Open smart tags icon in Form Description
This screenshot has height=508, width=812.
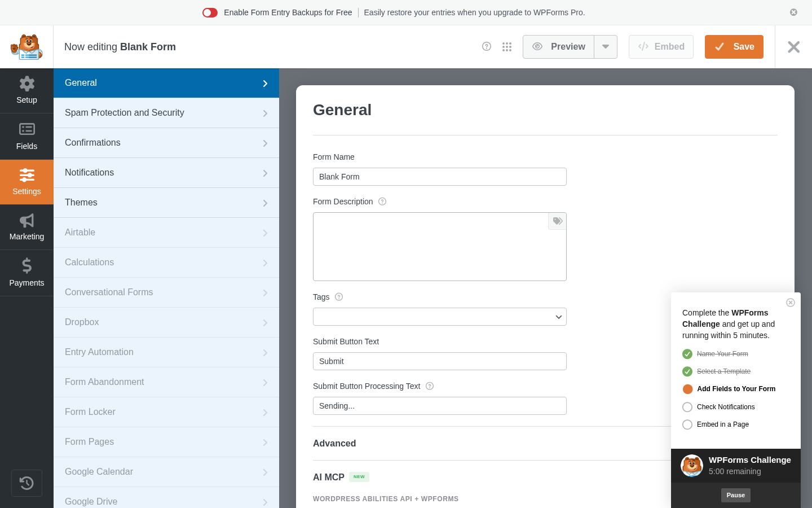coord(557,221)
